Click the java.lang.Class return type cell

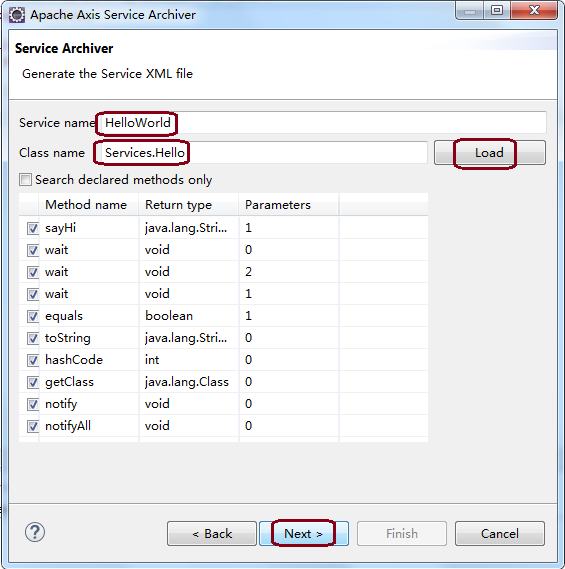189,382
